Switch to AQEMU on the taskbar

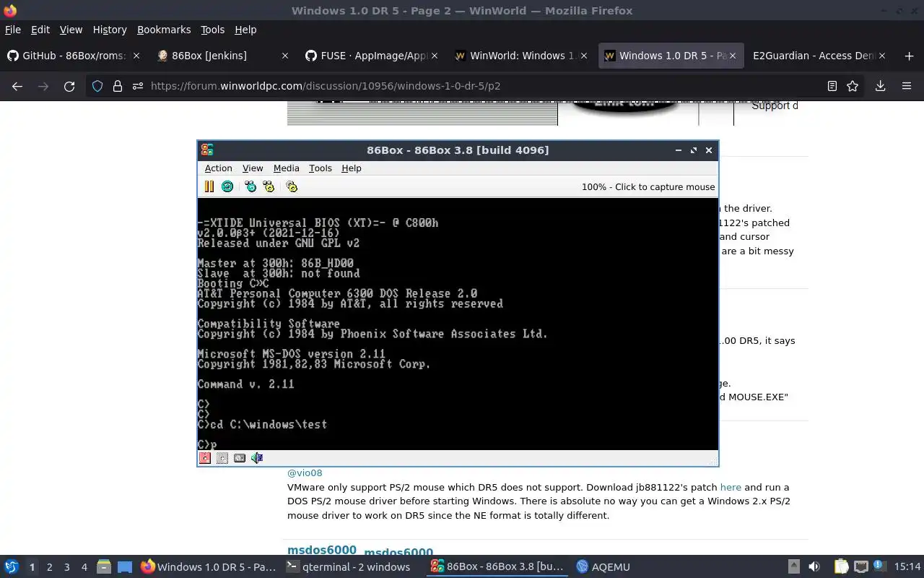(602, 567)
